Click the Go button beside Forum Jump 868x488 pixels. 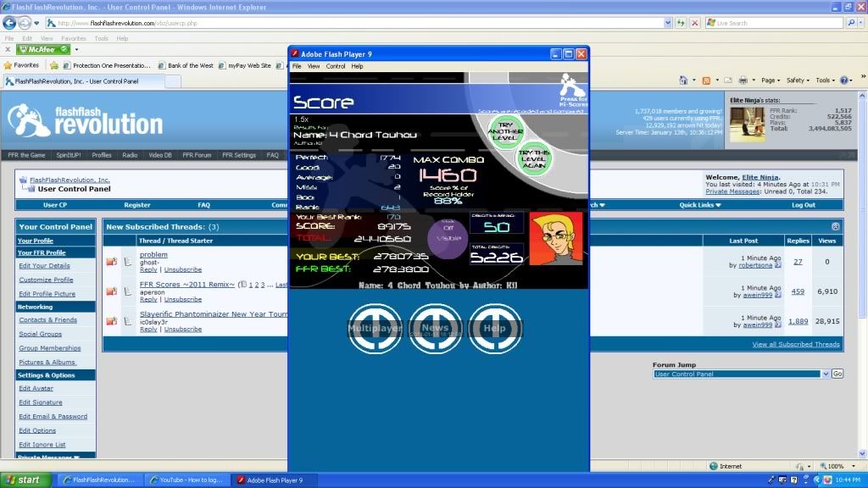coord(837,374)
